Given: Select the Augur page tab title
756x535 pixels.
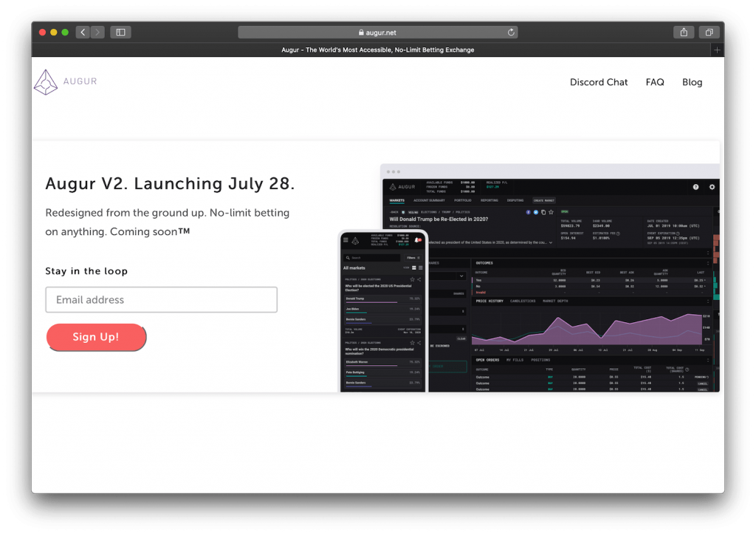Looking at the screenshot, I should [x=377, y=50].
